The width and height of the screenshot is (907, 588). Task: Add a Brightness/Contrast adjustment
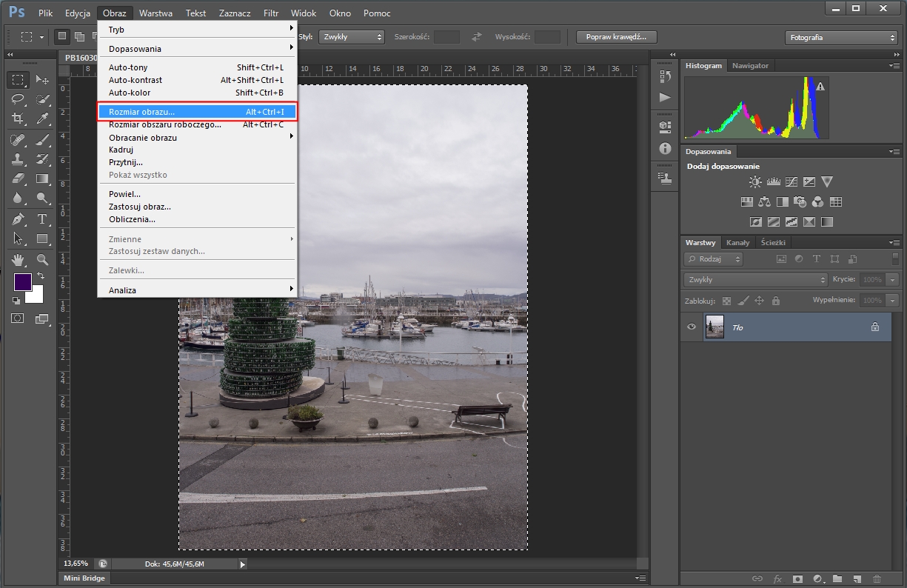click(754, 182)
